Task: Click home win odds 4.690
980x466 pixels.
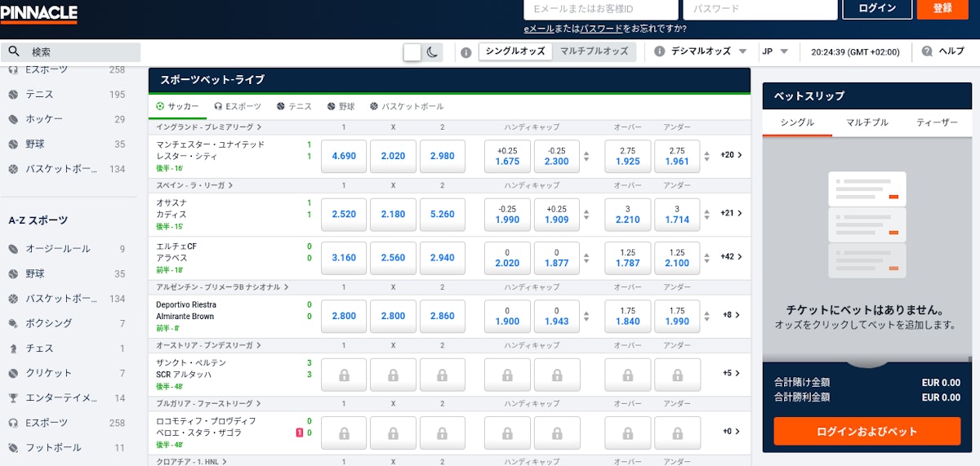Action: (x=344, y=156)
